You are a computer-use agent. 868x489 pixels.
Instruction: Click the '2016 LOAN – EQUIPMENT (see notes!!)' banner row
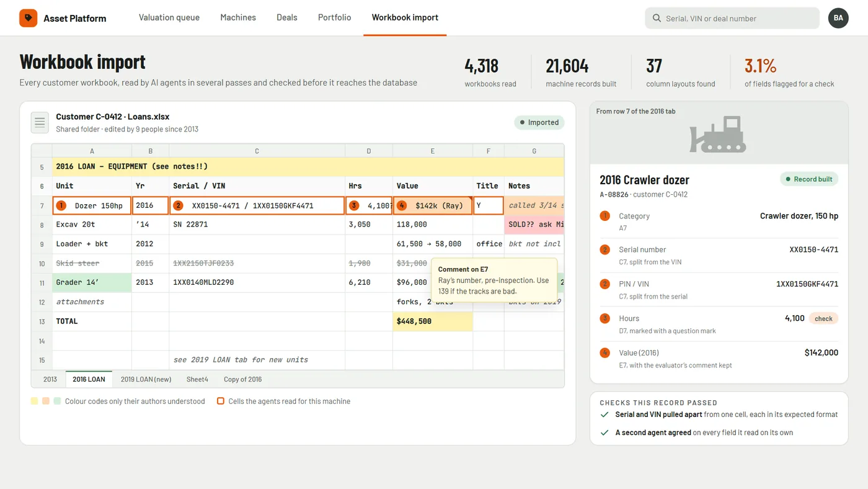click(308, 166)
